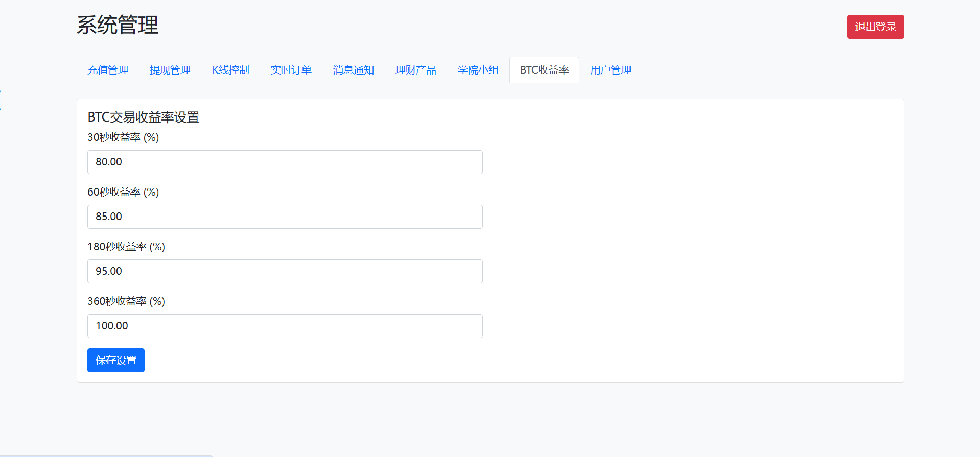Select the active BTC收益率 tab
The width and height of the screenshot is (980, 457).
point(544,70)
